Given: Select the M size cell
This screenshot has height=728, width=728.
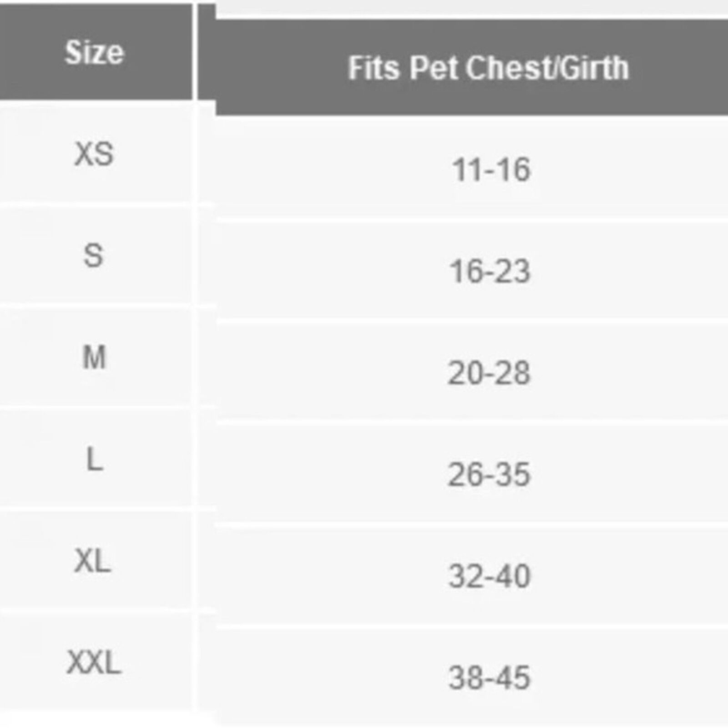Looking at the screenshot, I should click(x=95, y=357).
